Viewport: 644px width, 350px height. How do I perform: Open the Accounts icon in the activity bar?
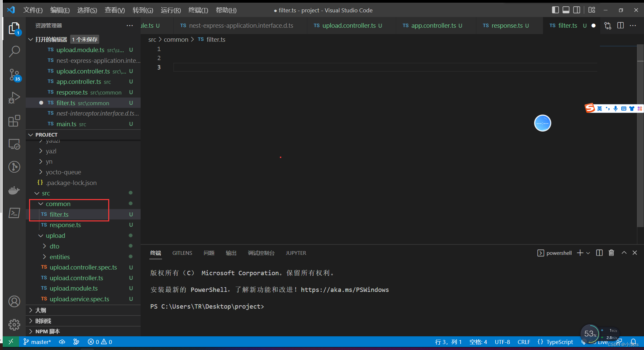pyautogui.click(x=14, y=301)
